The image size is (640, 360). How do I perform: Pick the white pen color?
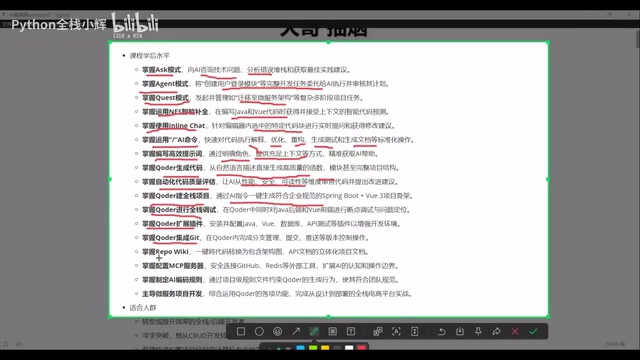click(x=349, y=348)
